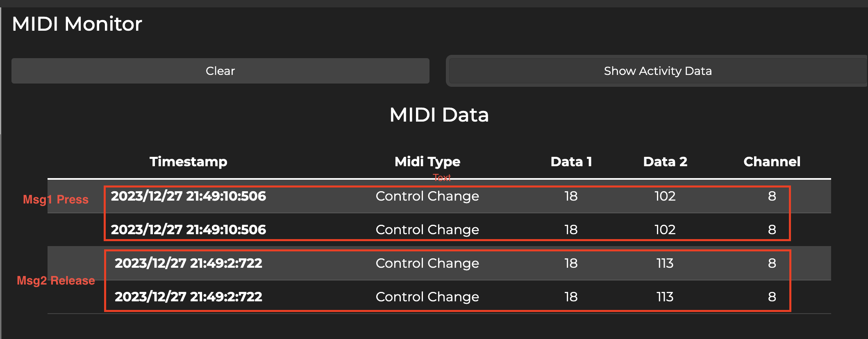Click the Data 1 column header
The width and height of the screenshot is (868, 339).
[x=571, y=162]
